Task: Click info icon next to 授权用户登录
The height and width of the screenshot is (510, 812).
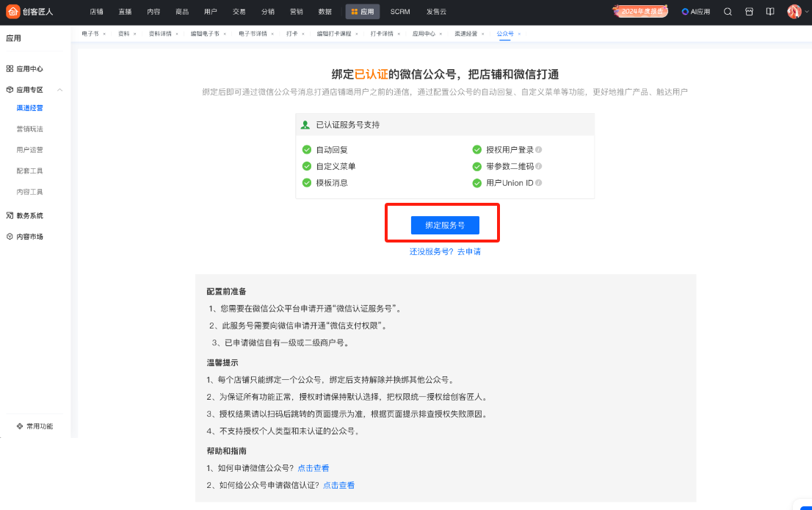Action: click(x=539, y=150)
